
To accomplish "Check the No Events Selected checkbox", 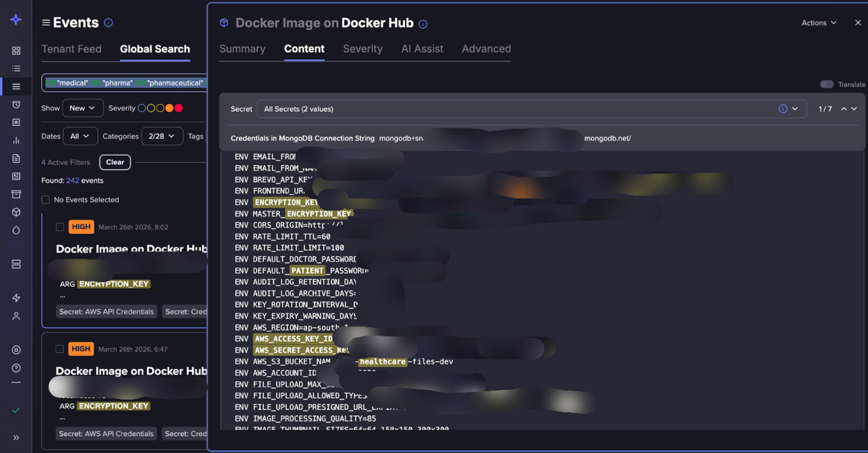I will pos(46,199).
